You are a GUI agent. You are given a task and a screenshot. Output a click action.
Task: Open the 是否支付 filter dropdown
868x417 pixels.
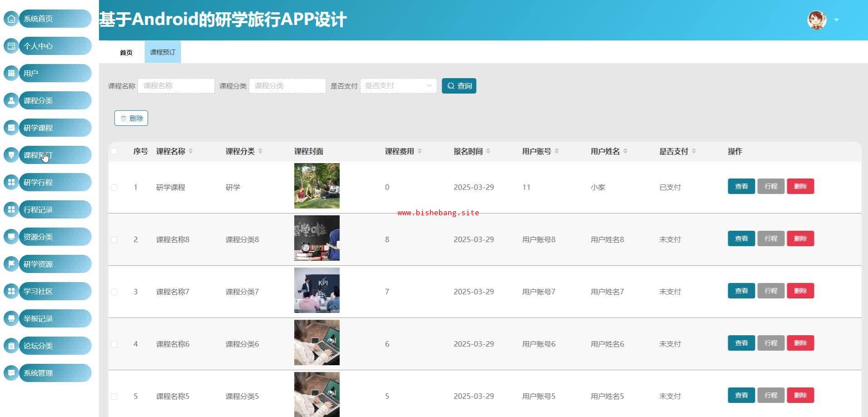[399, 86]
